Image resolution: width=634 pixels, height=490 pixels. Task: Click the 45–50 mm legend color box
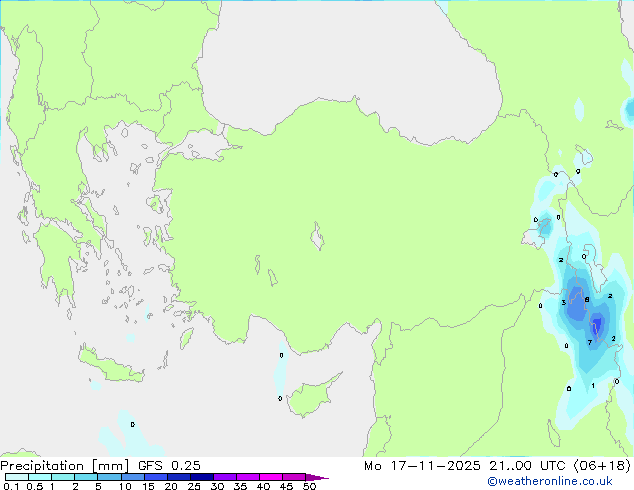pyautogui.click(x=294, y=477)
